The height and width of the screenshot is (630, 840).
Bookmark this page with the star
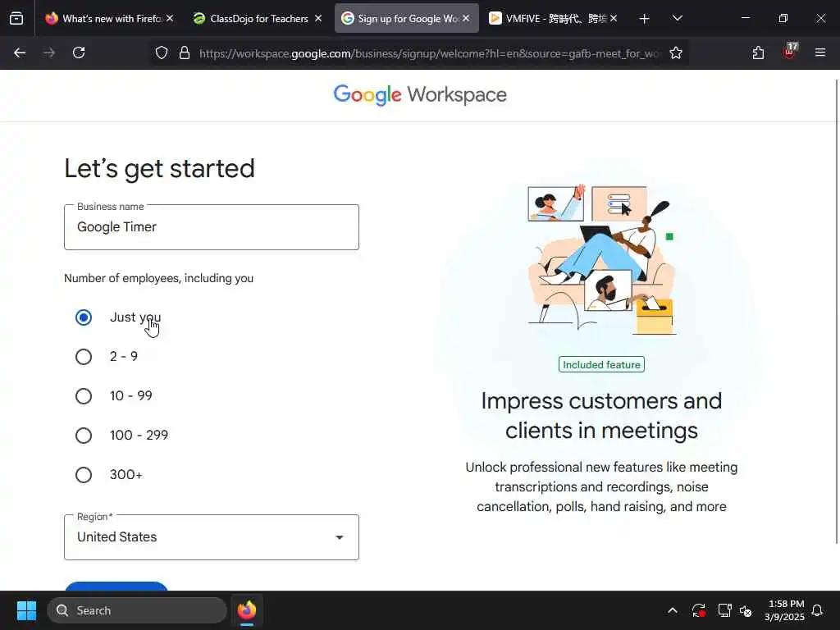click(676, 52)
